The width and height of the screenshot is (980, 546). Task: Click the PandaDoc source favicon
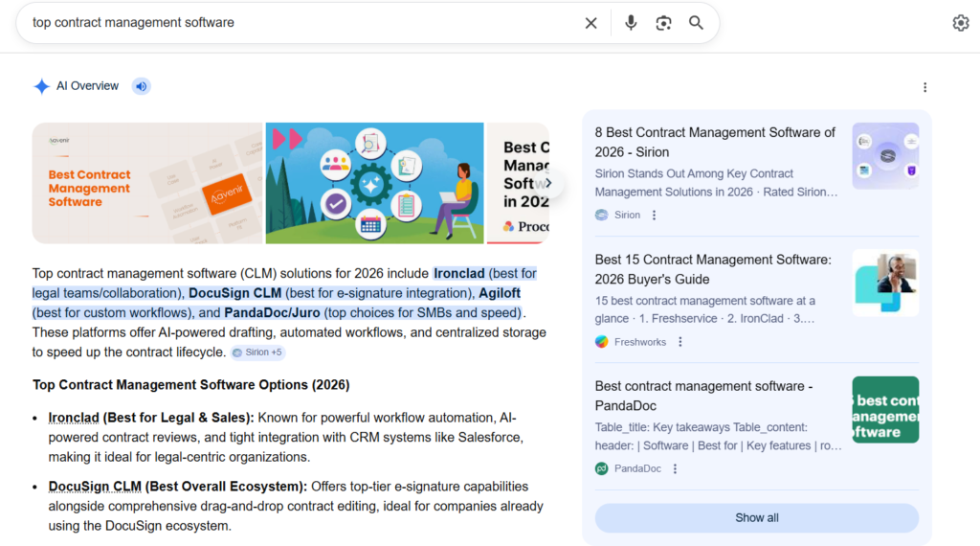[601, 469]
